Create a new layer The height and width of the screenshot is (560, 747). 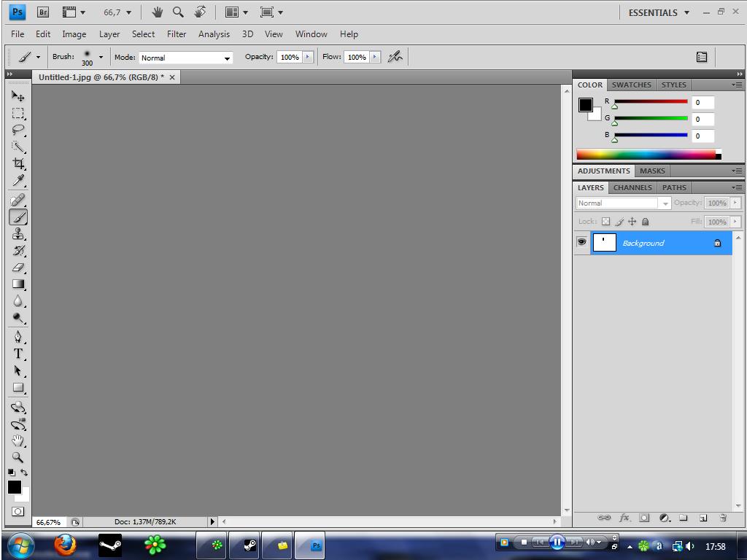point(703,518)
